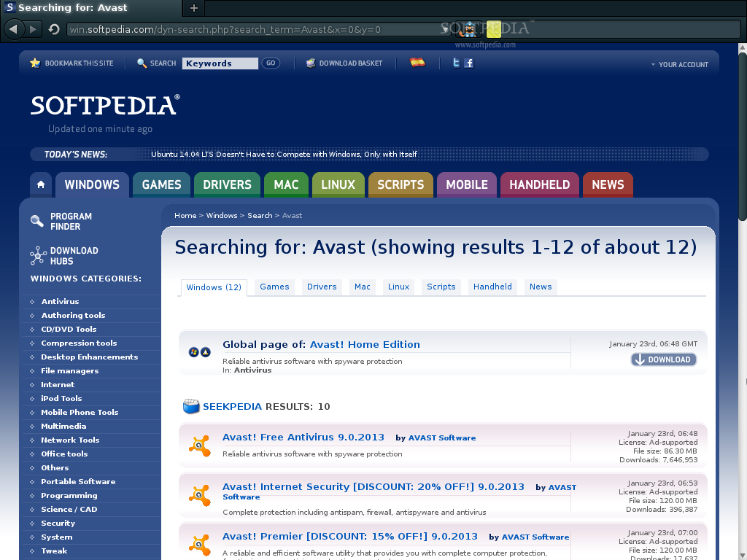Image resolution: width=747 pixels, height=560 pixels.
Task: Open the Scripts section tab
Action: pos(400,184)
